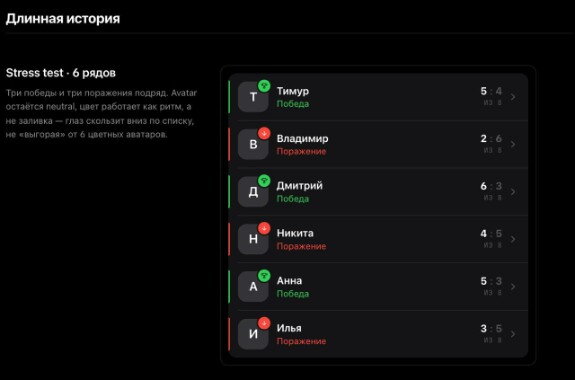Click the Д avatar tile
Screen dimensions: 575x380
tap(253, 192)
